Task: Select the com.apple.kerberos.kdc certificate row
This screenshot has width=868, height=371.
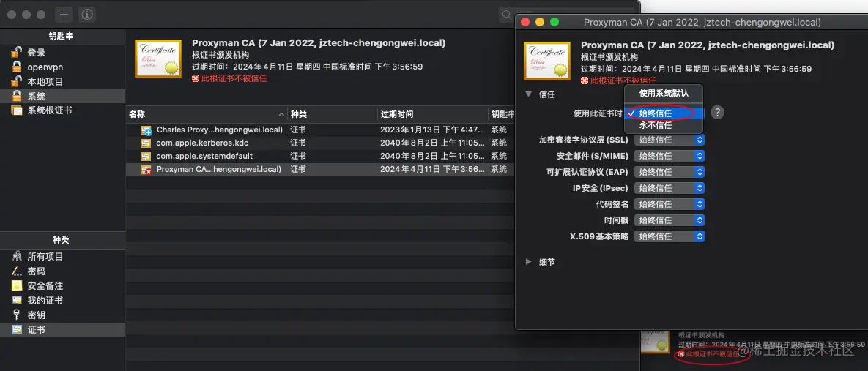Action: click(321, 143)
